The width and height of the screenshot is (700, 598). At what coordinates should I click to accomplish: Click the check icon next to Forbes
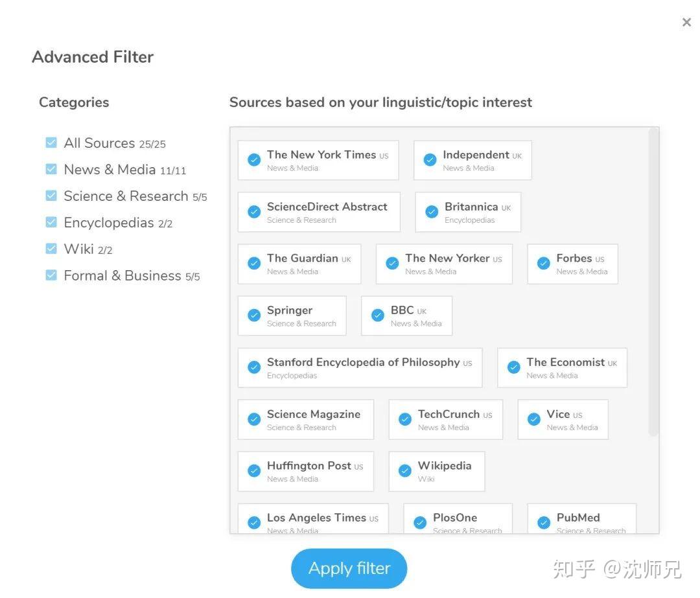(x=544, y=264)
